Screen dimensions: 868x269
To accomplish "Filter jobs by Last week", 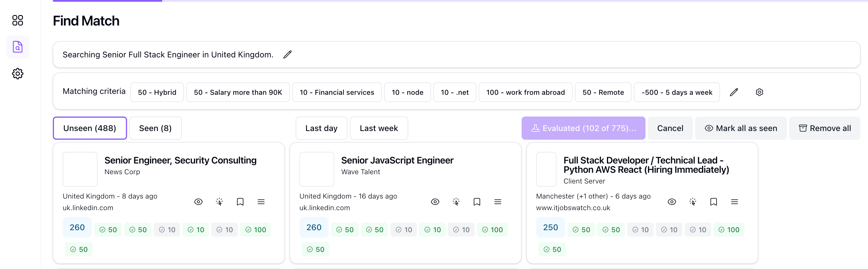I will [379, 128].
